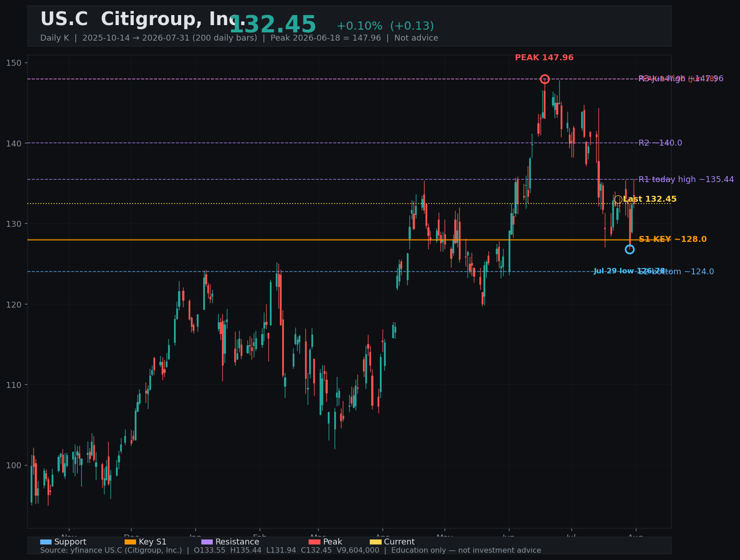Viewport: 740px width, 560px height.
Task: Click the 'Current' legend text
Action: pos(399,542)
